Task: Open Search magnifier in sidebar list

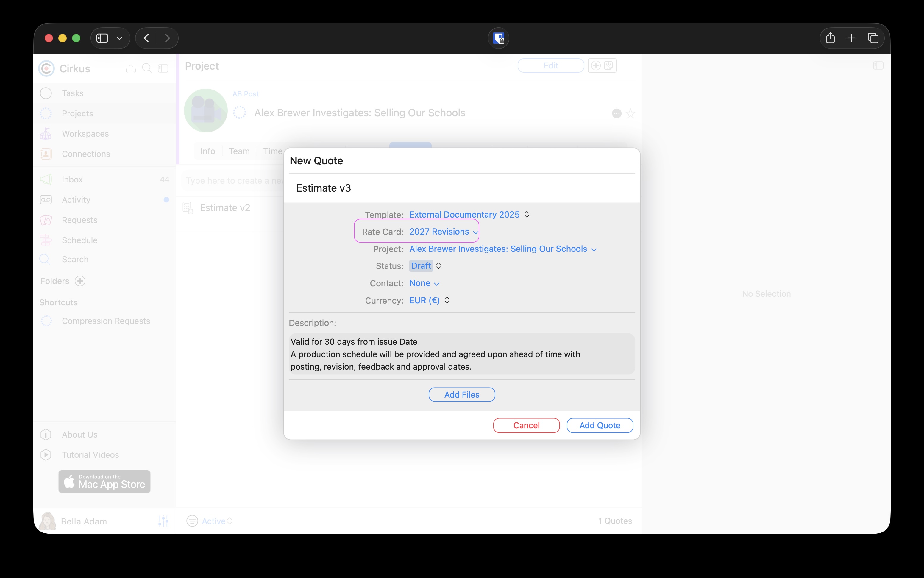Action: (45, 259)
